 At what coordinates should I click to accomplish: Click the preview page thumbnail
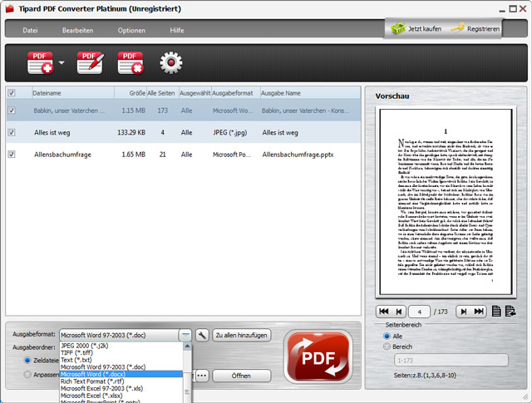[446, 202]
